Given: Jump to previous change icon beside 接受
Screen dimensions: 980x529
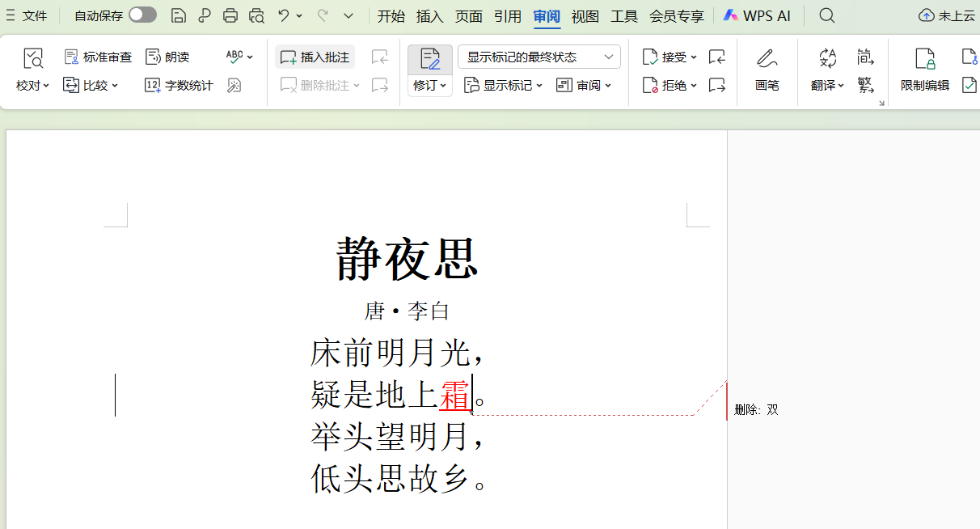Looking at the screenshot, I should pos(716,57).
